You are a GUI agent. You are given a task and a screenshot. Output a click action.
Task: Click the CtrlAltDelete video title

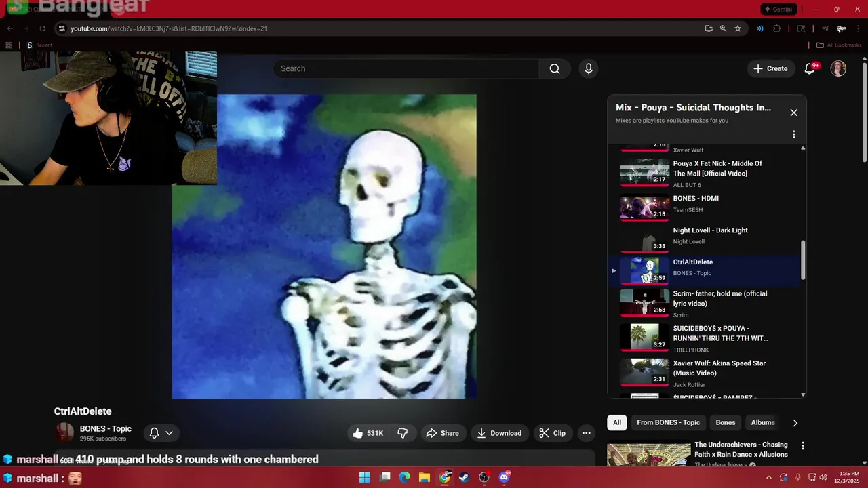(83, 411)
